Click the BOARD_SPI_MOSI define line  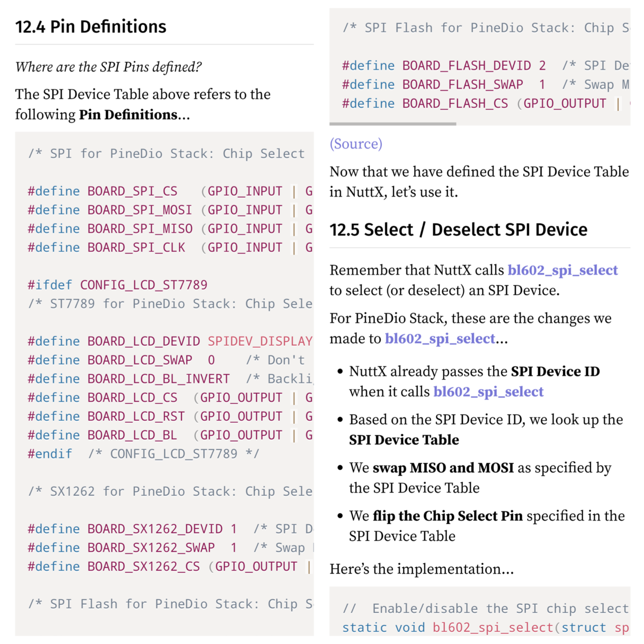click(x=139, y=210)
